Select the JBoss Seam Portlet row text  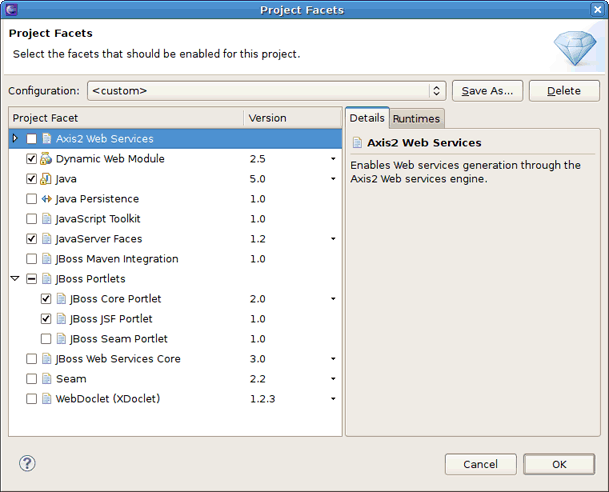tap(118, 339)
